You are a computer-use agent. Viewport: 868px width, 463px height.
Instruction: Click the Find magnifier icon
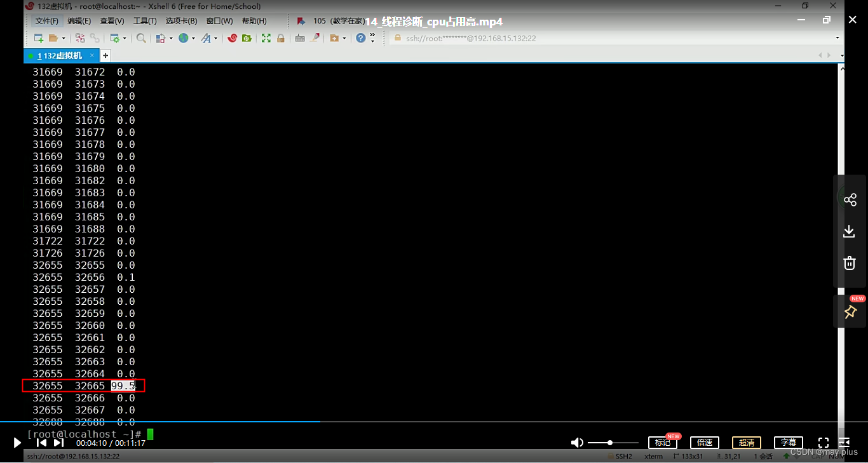tap(141, 38)
